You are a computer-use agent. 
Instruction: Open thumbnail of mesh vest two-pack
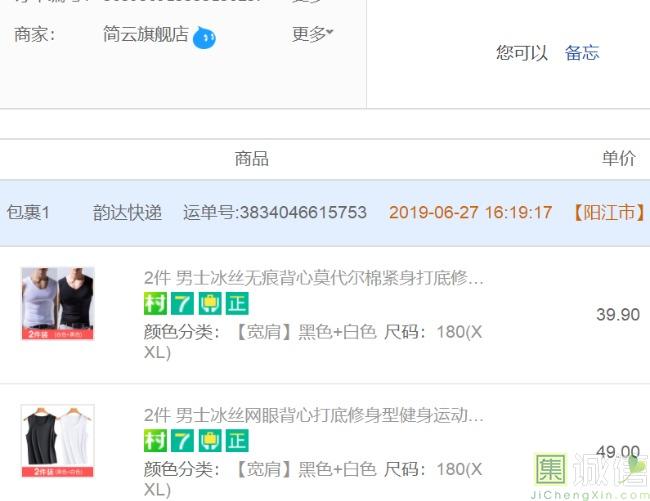click(58, 441)
